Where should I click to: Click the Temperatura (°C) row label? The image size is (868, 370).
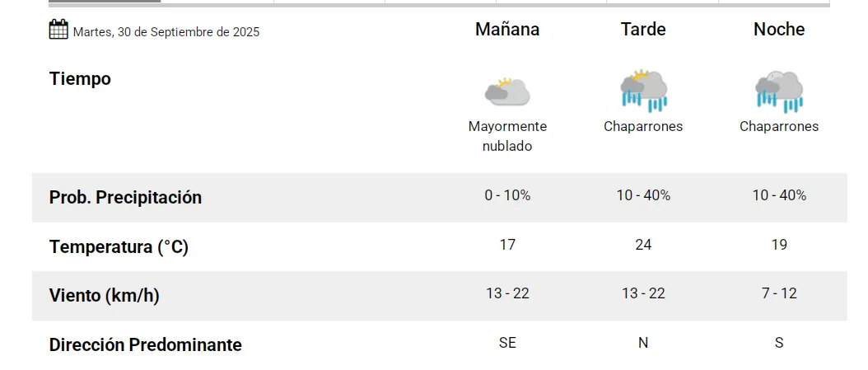(119, 246)
